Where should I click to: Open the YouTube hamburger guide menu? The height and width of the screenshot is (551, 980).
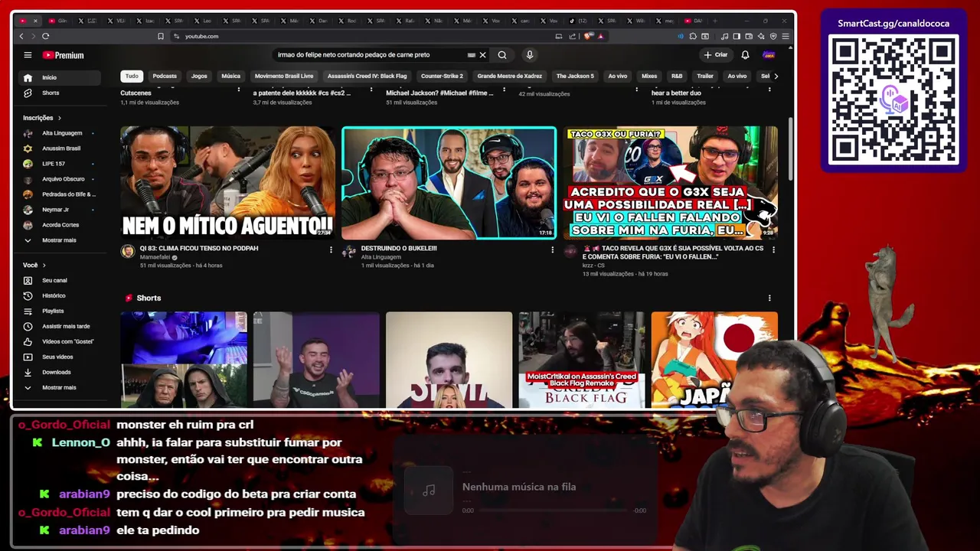coord(28,55)
